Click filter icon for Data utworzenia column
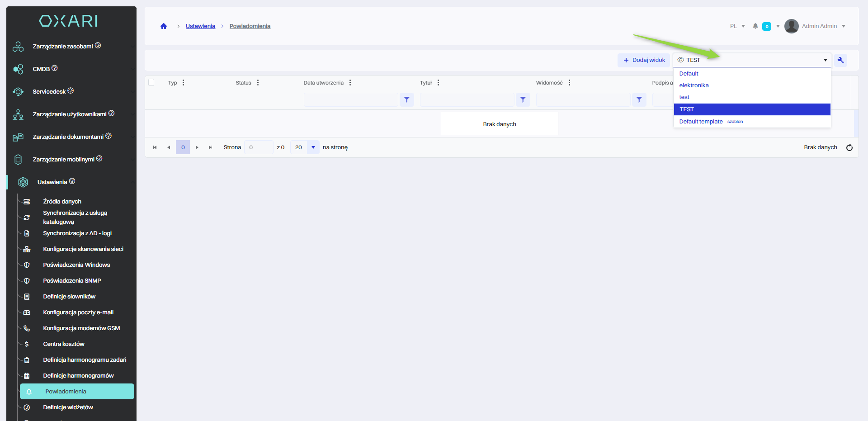This screenshot has width=868, height=421. click(x=406, y=99)
